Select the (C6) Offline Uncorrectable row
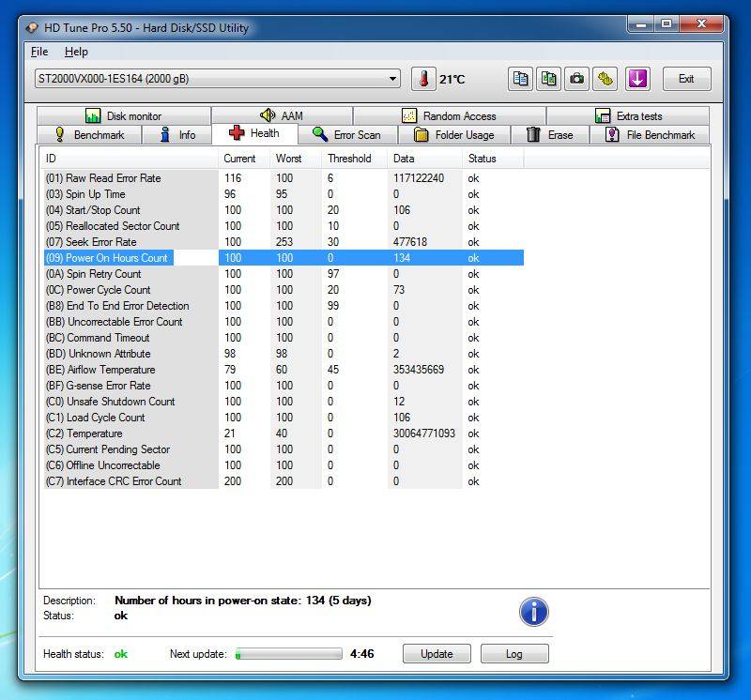This screenshot has height=700, width=751. (x=284, y=465)
